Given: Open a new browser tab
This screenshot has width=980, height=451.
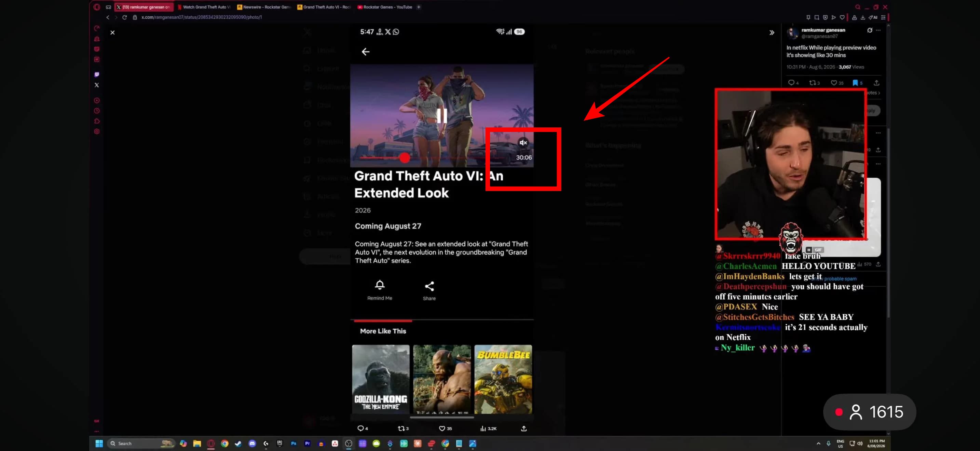Looking at the screenshot, I should pyautogui.click(x=419, y=7).
